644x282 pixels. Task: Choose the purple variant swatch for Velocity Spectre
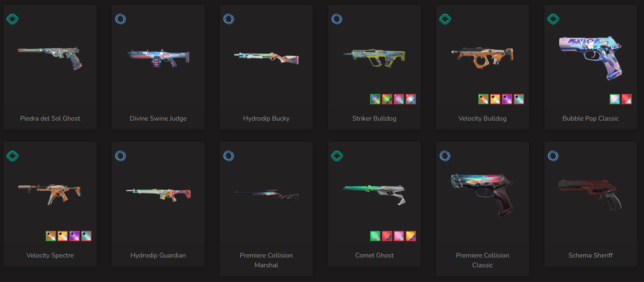74,236
